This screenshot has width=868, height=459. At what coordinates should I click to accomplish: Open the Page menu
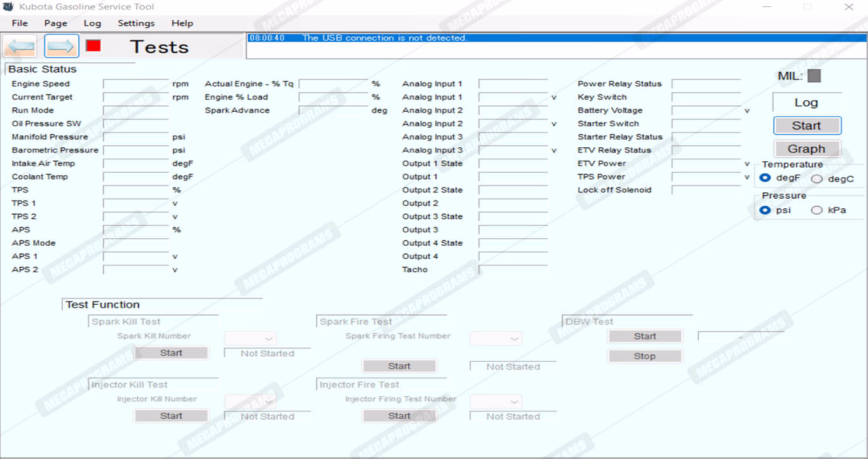[x=55, y=23]
